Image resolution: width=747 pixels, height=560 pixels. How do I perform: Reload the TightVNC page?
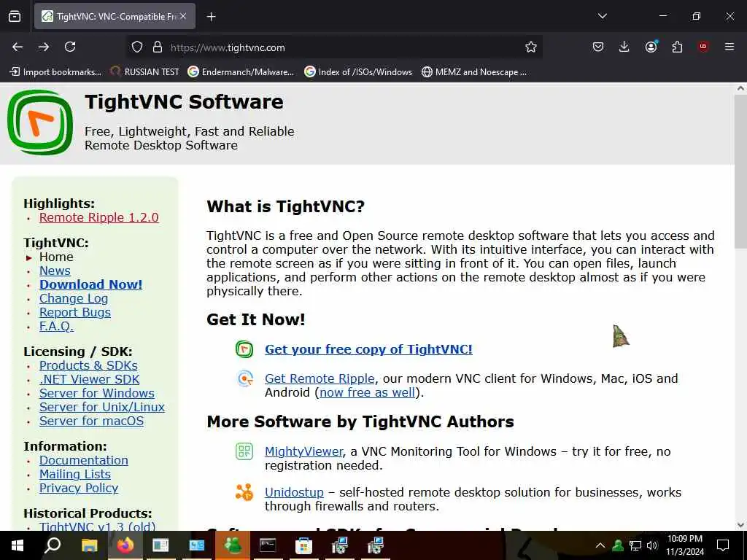coord(70,47)
